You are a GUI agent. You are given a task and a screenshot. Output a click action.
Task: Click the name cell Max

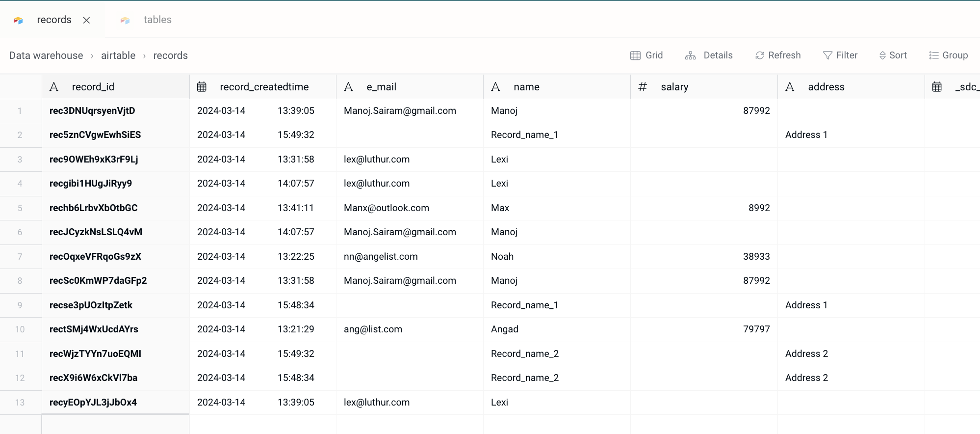pos(557,208)
